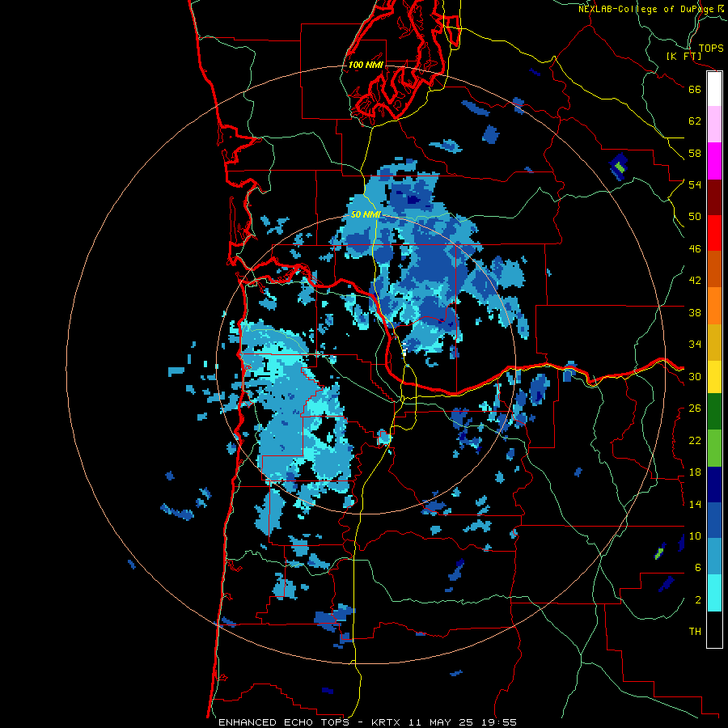This screenshot has width=728, height=728.
Task: Click the legend value "50"
Action: pos(695,217)
